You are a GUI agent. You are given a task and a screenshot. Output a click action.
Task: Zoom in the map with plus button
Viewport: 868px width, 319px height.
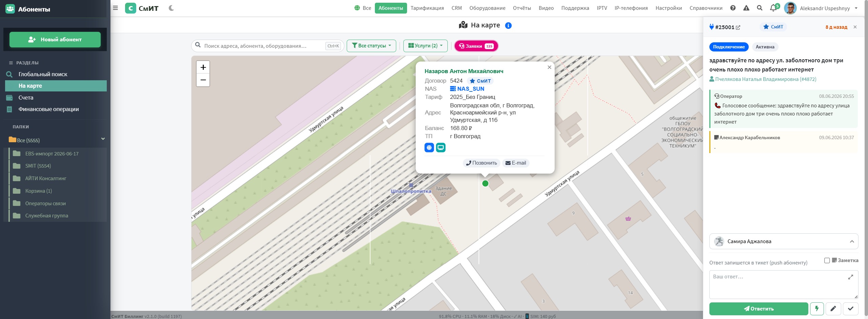click(x=203, y=67)
